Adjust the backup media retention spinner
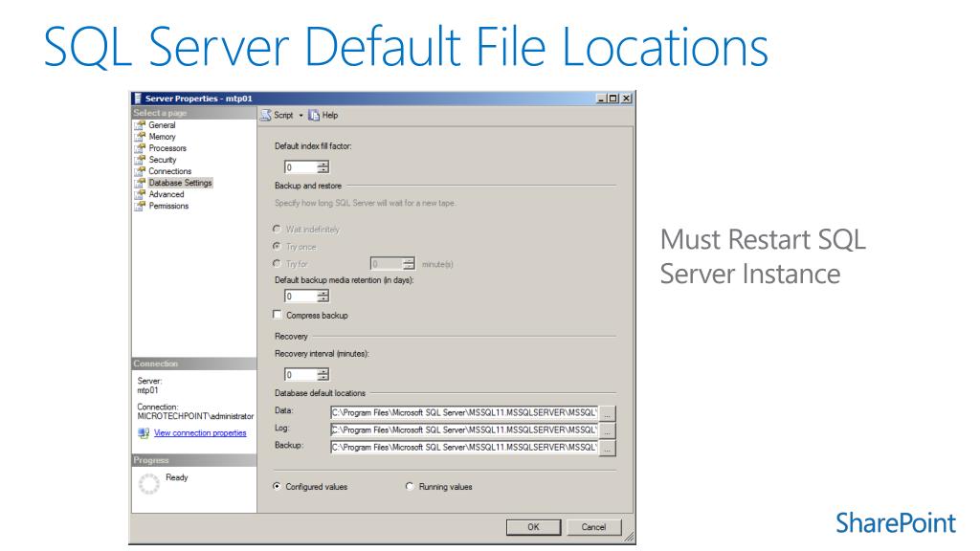Screen dimensions: 980x551 (x=323, y=297)
